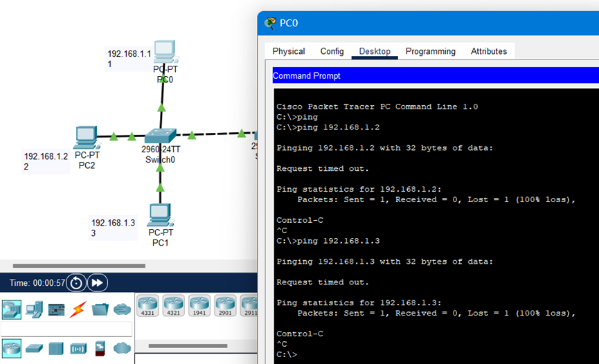Select the PC0 computer in the workspace
Viewport: 599px width, 364px height.
pyautogui.click(x=165, y=52)
